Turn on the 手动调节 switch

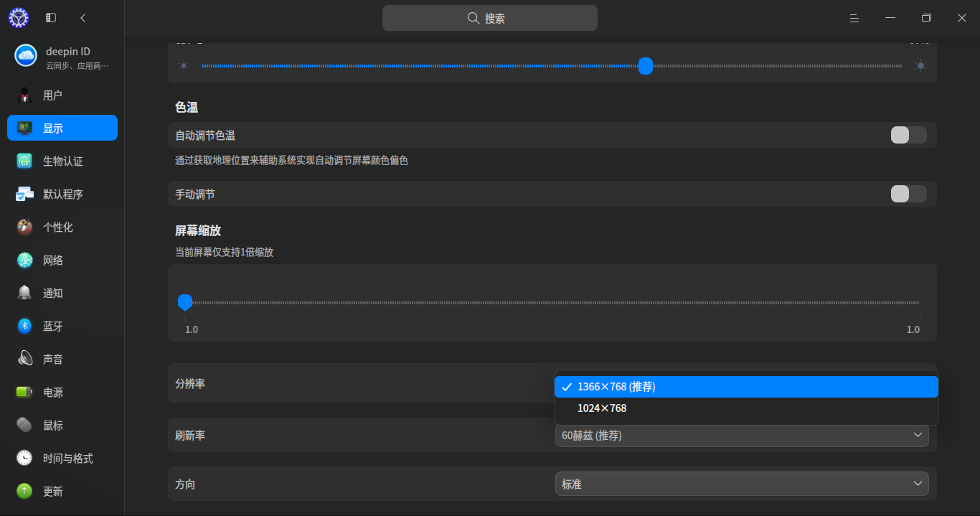click(x=909, y=194)
